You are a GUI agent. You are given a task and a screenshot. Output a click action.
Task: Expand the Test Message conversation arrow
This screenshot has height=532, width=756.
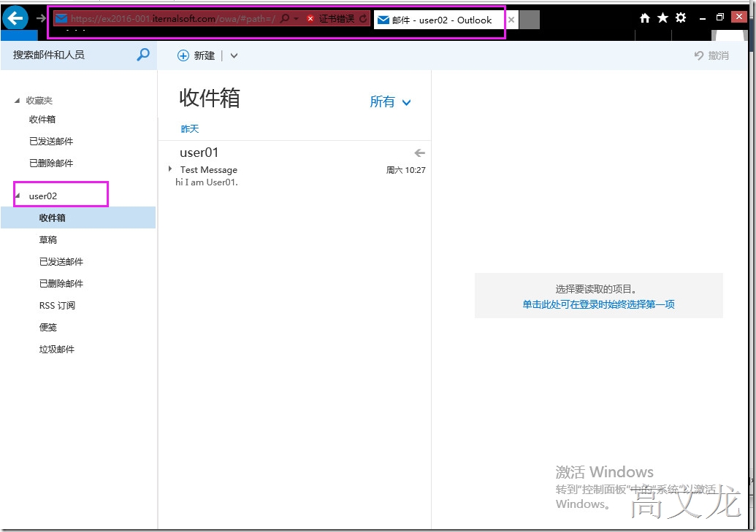coord(169,169)
